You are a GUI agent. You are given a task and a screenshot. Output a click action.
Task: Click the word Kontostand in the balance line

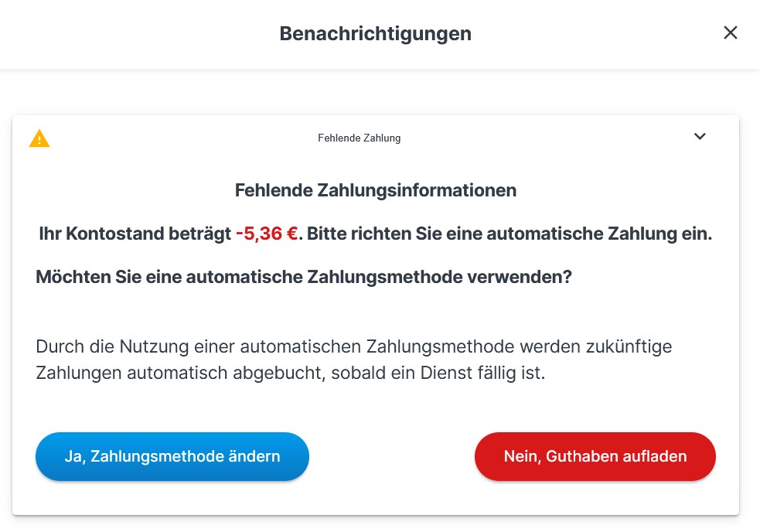click(x=115, y=234)
